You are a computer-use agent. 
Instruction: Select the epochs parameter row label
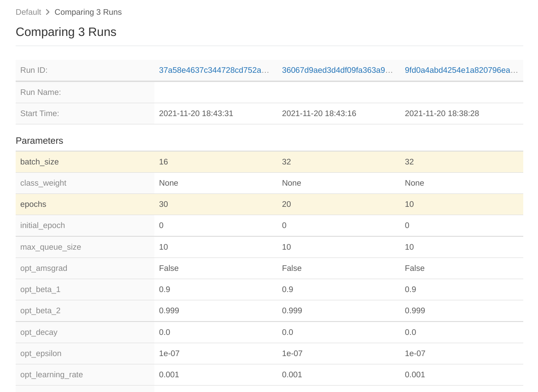coord(33,204)
